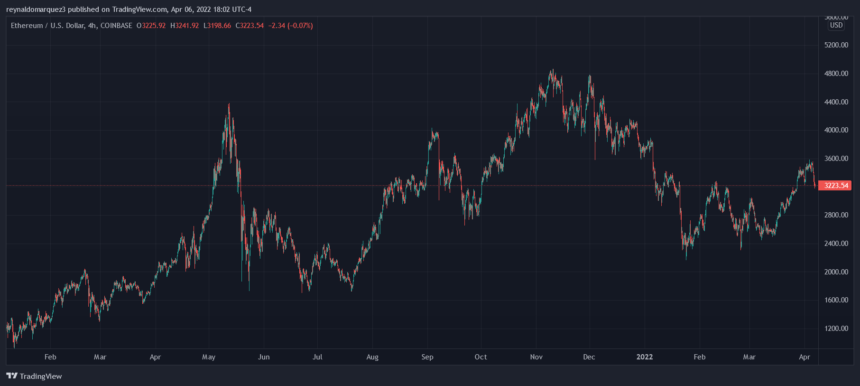The image size is (860, 386).
Task: Select the open value O3225.92
Action: click(151, 25)
